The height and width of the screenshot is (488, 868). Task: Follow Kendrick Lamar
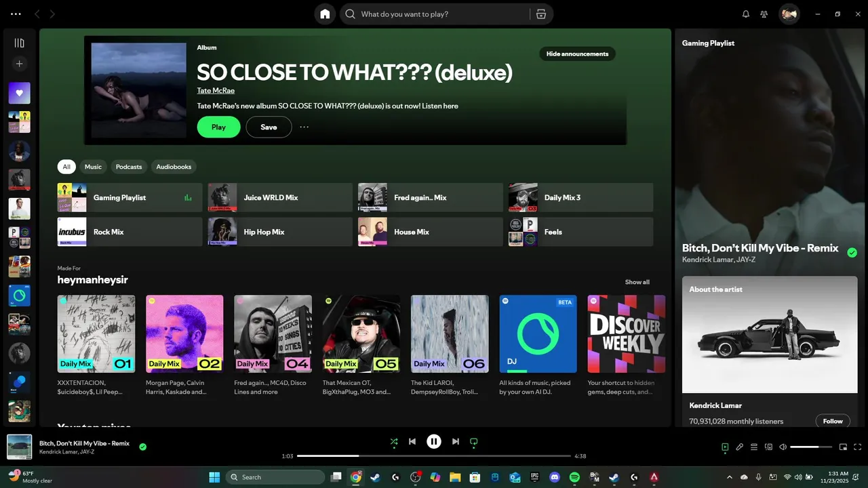(833, 421)
